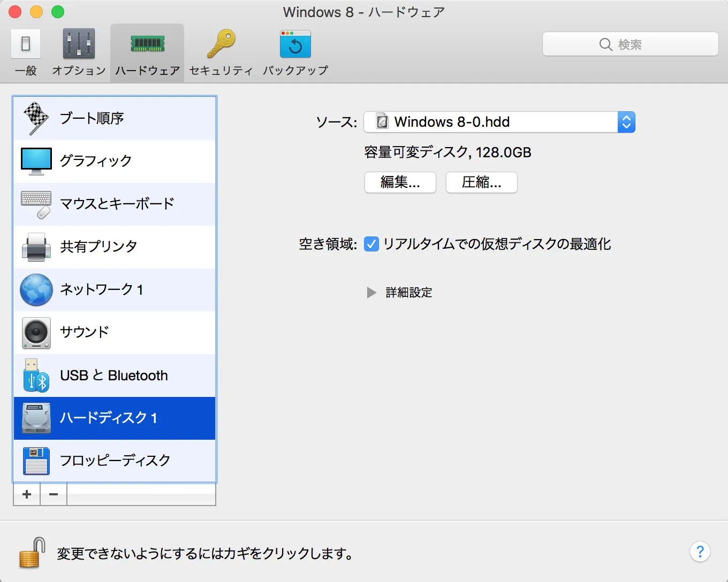Screen dimensions: 728x582
Task: Click the green zoom window button
Action: pyautogui.click(x=58, y=12)
